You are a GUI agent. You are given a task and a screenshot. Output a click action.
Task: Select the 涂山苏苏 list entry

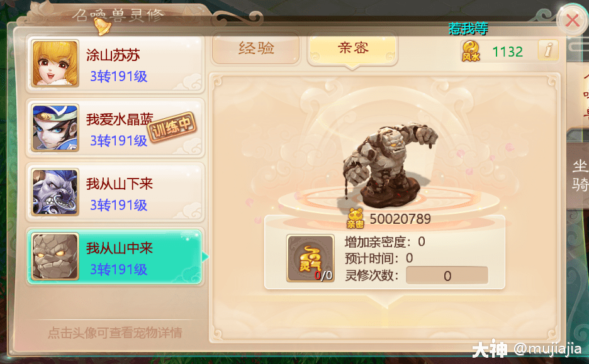[115, 63]
